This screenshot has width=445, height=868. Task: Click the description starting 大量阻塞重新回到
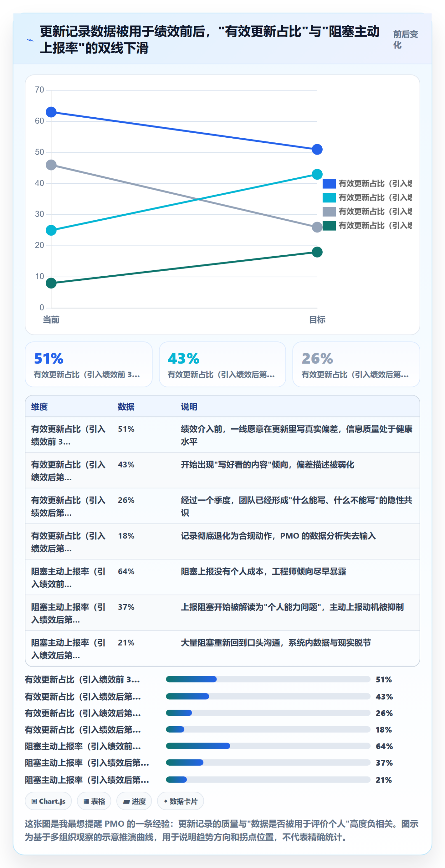point(276,643)
